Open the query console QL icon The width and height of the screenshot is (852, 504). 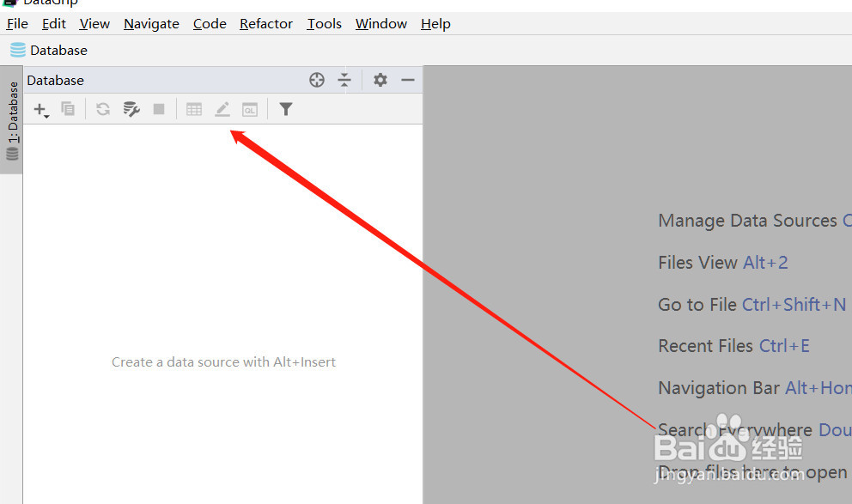(x=250, y=109)
